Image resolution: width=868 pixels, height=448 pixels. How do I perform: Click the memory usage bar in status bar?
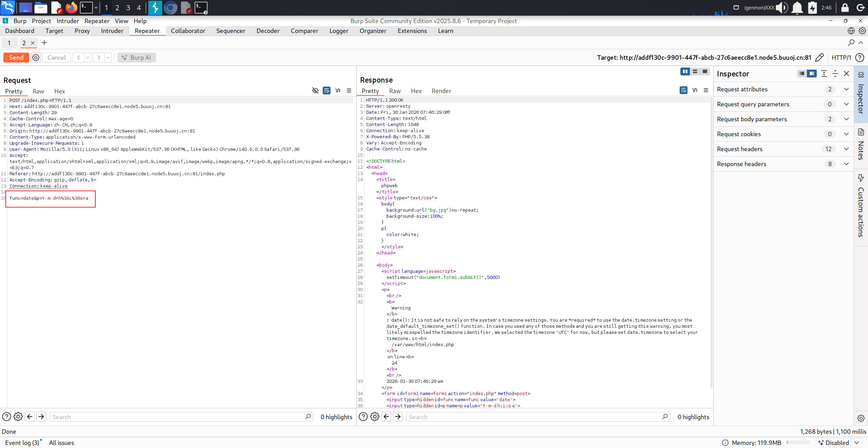[x=798, y=443]
